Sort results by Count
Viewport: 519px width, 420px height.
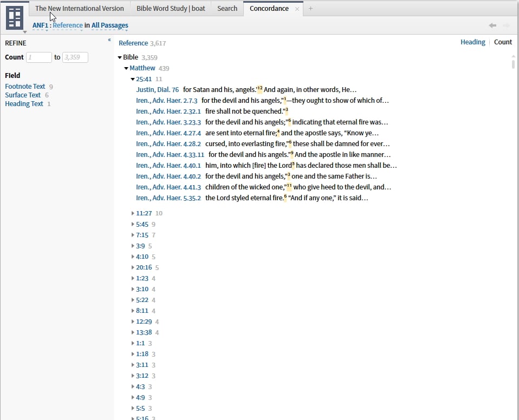pos(503,42)
